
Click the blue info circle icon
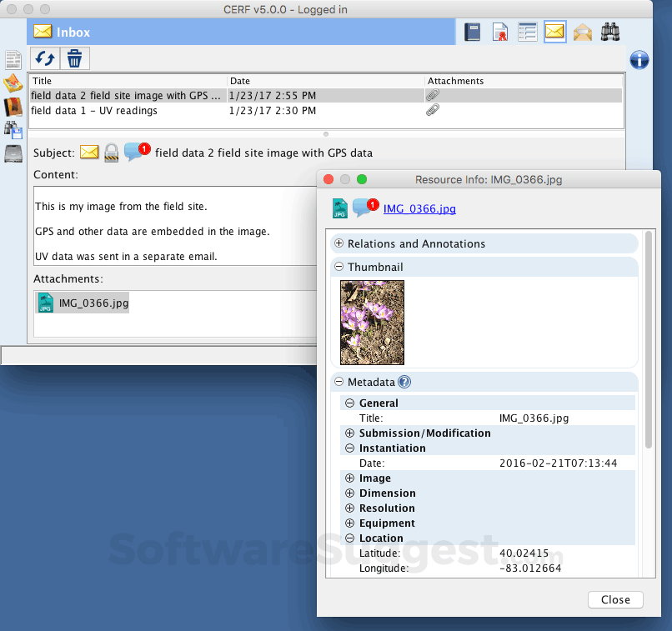coord(638,60)
